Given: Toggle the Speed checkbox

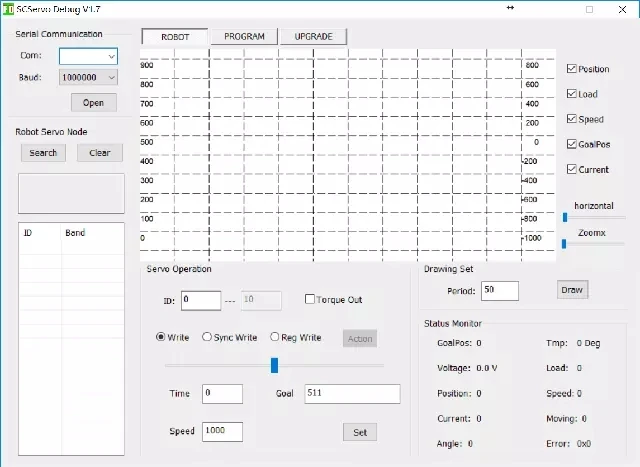Looking at the screenshot, I should [572, 119].
